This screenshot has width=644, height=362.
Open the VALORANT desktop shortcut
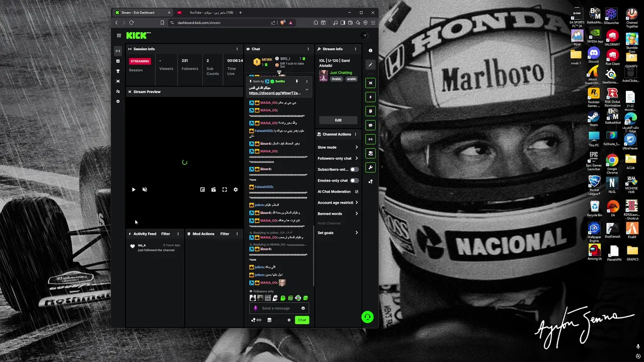pos(612,37)
